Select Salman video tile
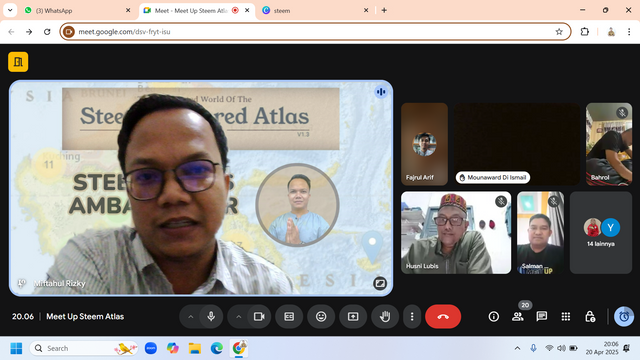Screen dimensions: 640x360 coord(540,233)
